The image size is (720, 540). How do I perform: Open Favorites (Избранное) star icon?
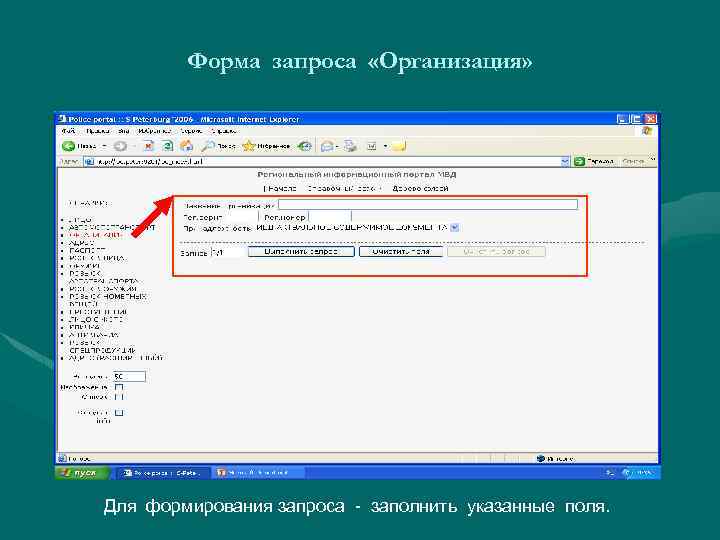(248, 146)
